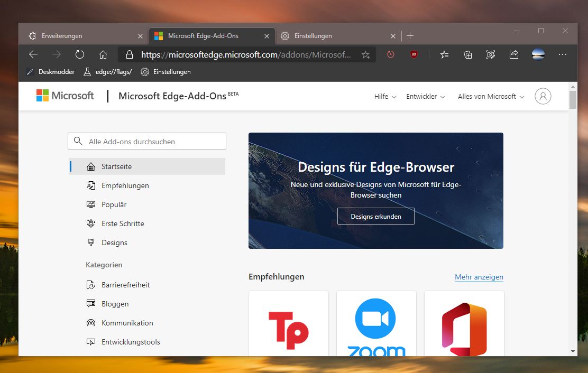The width and height of the screenshot is (588, 373).
Task: Open the Favorites list icon
Action: click(x=444, y=54)
